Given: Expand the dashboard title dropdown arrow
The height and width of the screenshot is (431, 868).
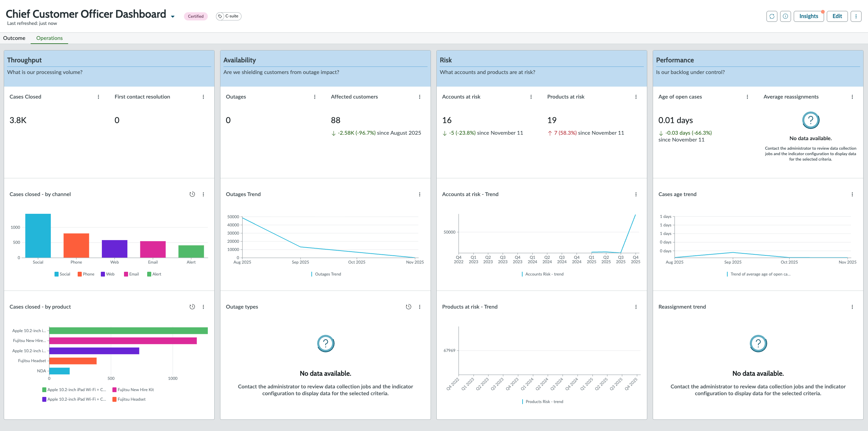Looking at the screenshot, I should [x=173, y=17].
